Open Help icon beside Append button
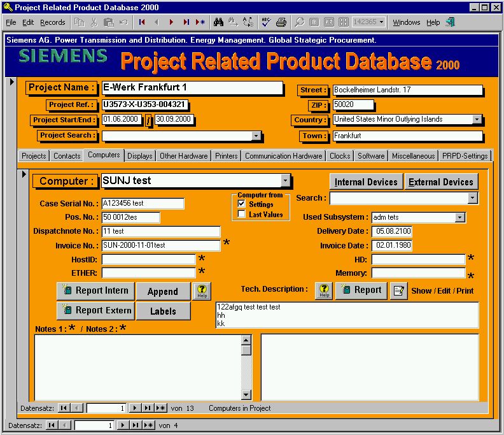This screenshot has width=504, height=435. coord(202,291)
